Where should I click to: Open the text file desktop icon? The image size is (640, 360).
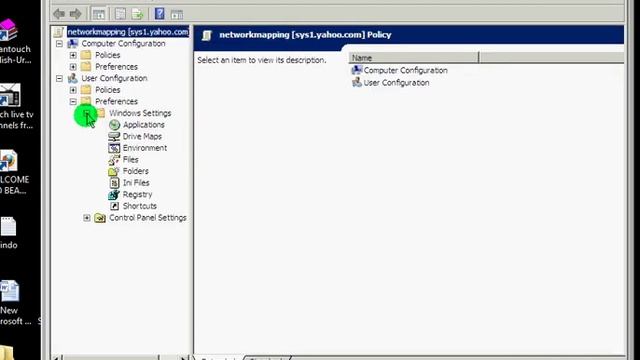8,227
